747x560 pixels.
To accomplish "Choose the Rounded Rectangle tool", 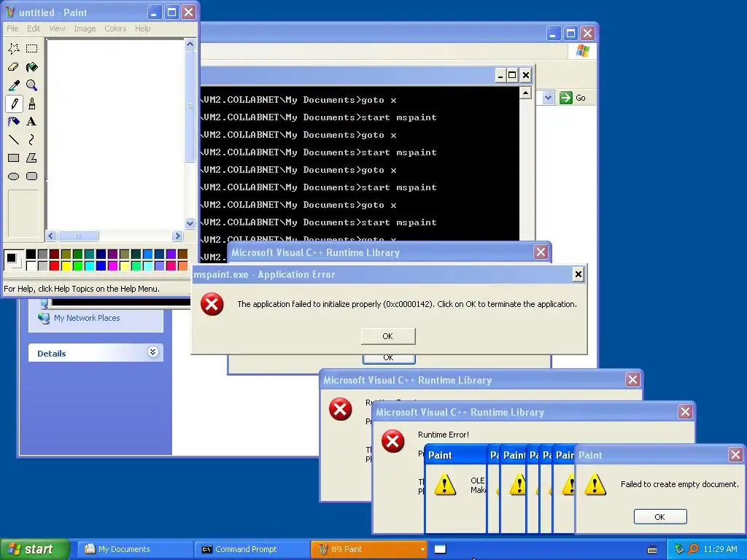I will pyautogui.click(x=31, y=176).
